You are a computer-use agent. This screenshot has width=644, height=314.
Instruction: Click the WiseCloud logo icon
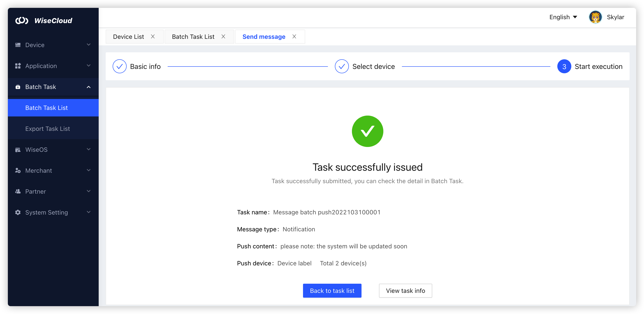[x=22, y=20]
